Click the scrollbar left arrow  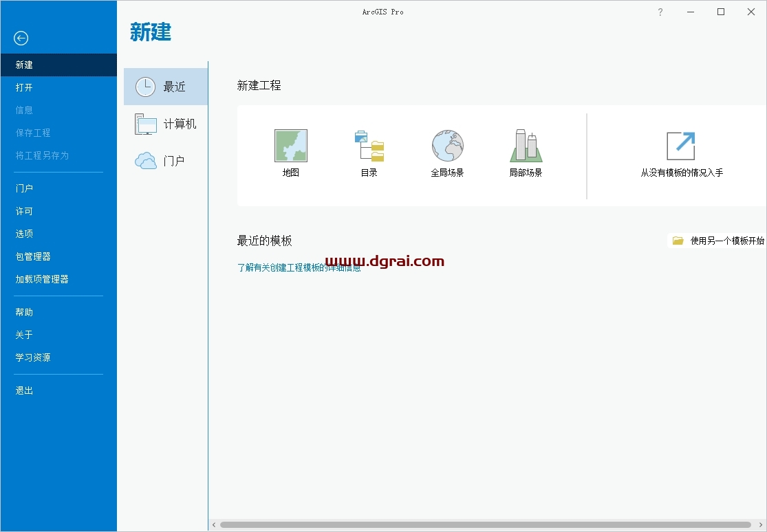click(214, 524)
